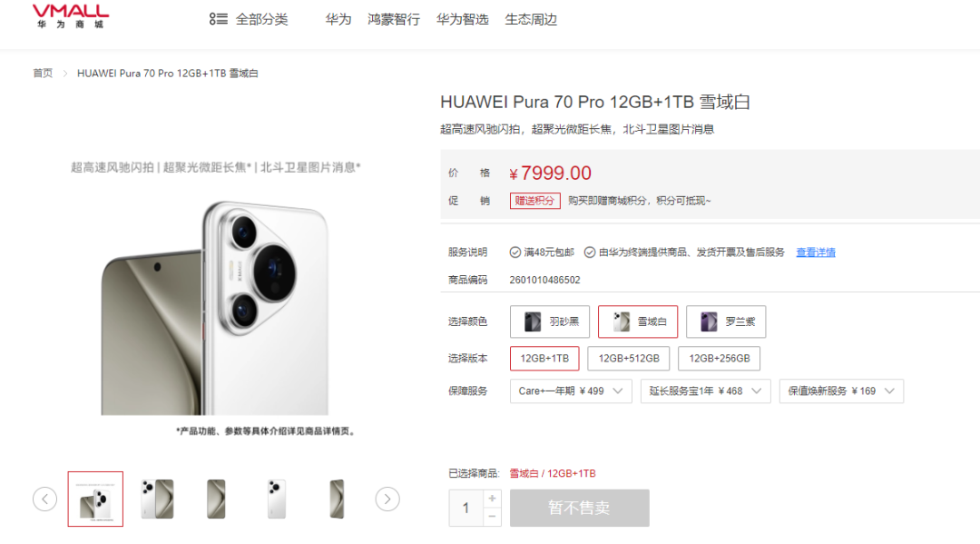Go to 首页 via breadcrumb
The width and height of the screenshot is (980, 544).
coord(43,74)
